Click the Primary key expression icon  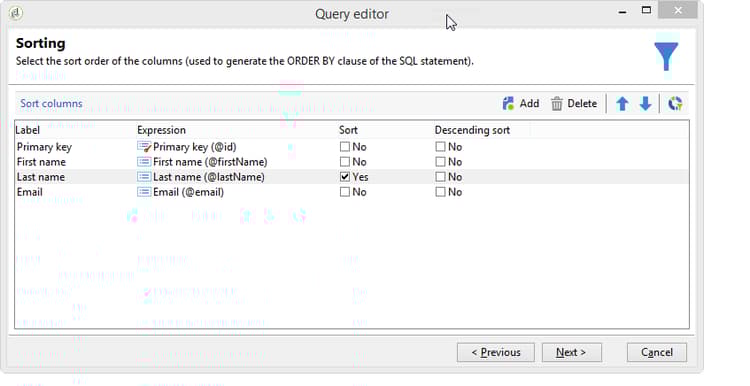pos(144,147)
